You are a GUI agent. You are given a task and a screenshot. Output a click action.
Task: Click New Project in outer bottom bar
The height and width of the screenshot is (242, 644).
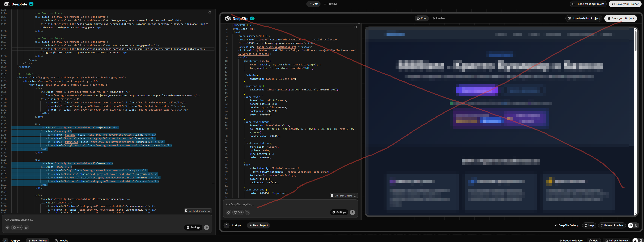pos(37,240)
